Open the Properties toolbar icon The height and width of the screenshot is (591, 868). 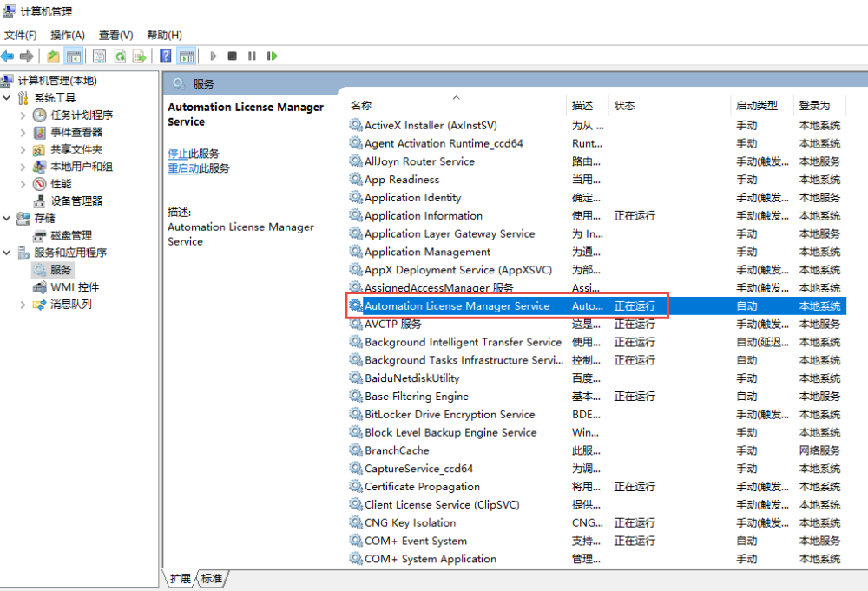point(99,56)
